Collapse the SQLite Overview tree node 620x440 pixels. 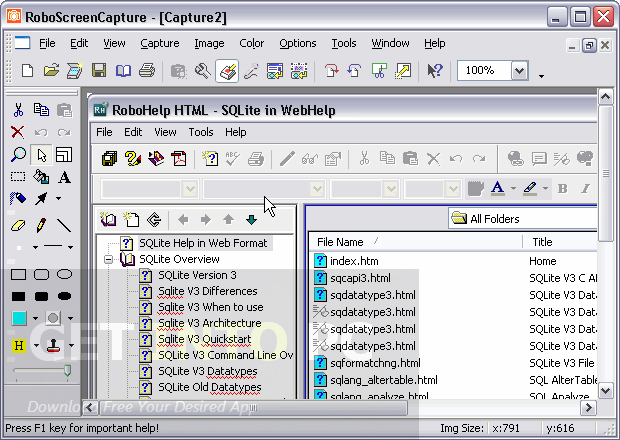point(108,259)
